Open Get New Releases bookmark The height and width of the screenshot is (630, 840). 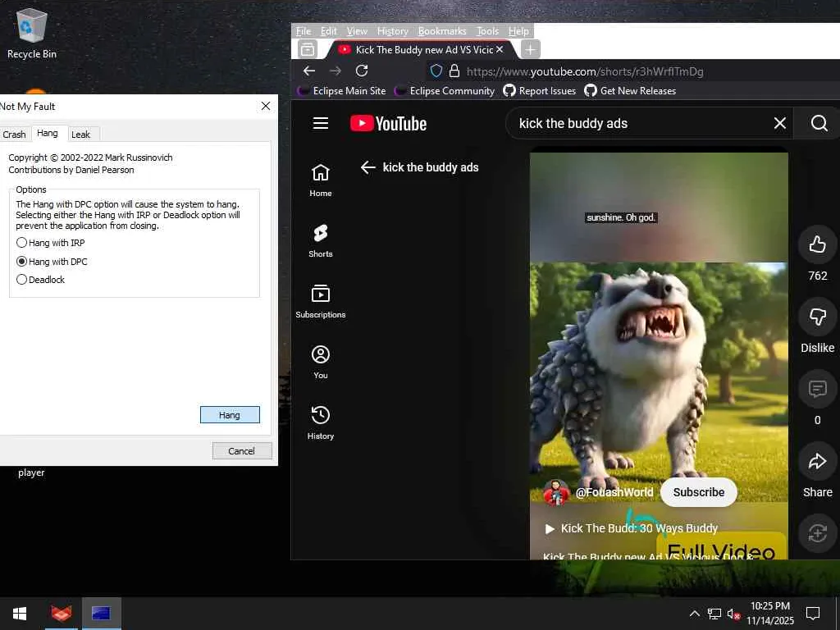click(x=630, y=91)
